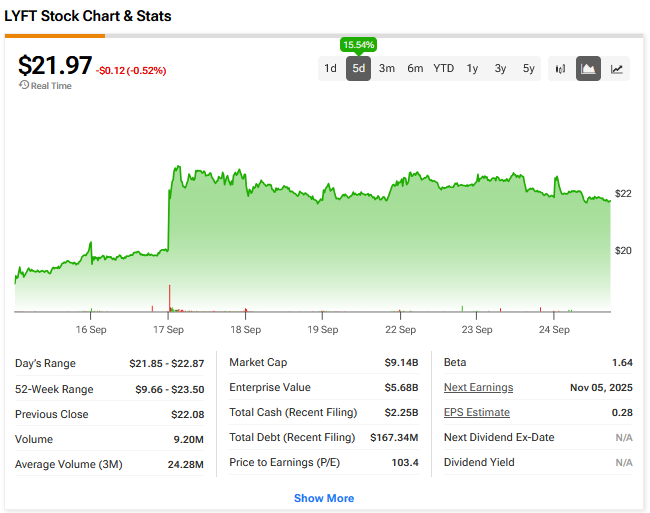Click the 17 Sep date marker
Screen dimensions: 650x513
tap(168, 329)
